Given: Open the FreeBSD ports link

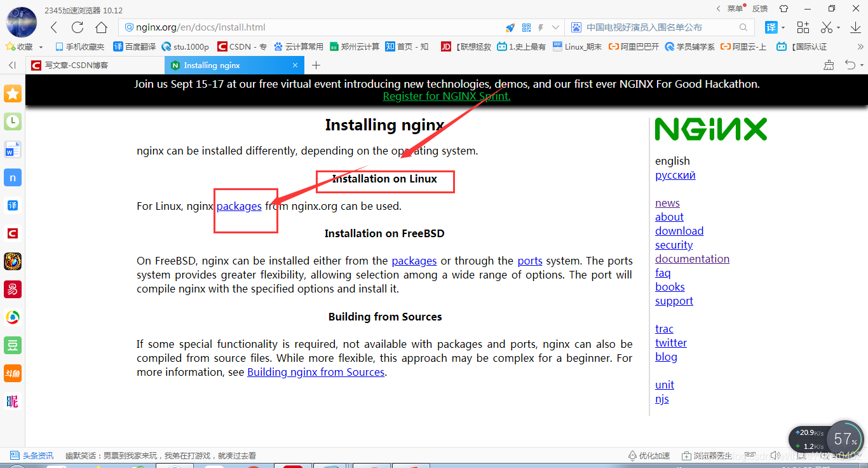Looking at the screenshot, I should (x=530, y=261).
